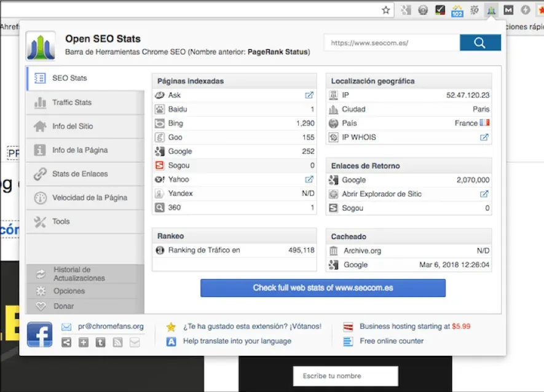
Task: Click the plus icon in footer social row
Action: point(83,343)
